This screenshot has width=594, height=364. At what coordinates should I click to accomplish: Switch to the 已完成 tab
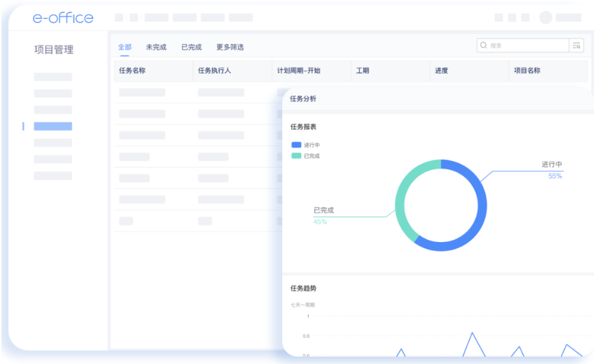tap(192, 47)
